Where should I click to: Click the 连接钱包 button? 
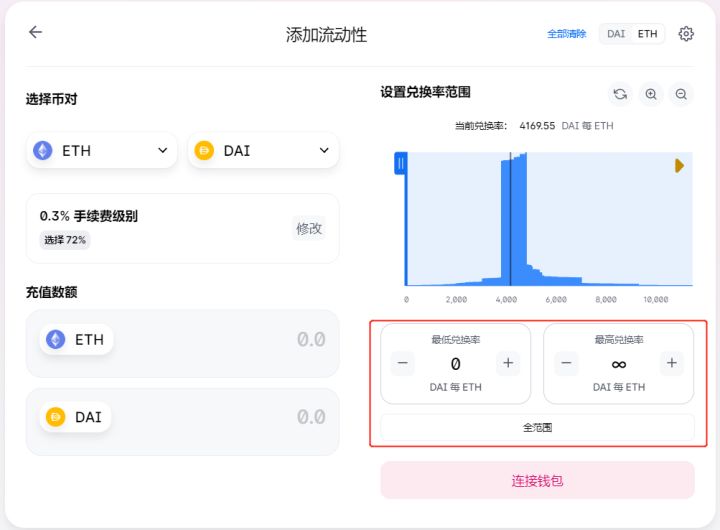tap(537, 480)
